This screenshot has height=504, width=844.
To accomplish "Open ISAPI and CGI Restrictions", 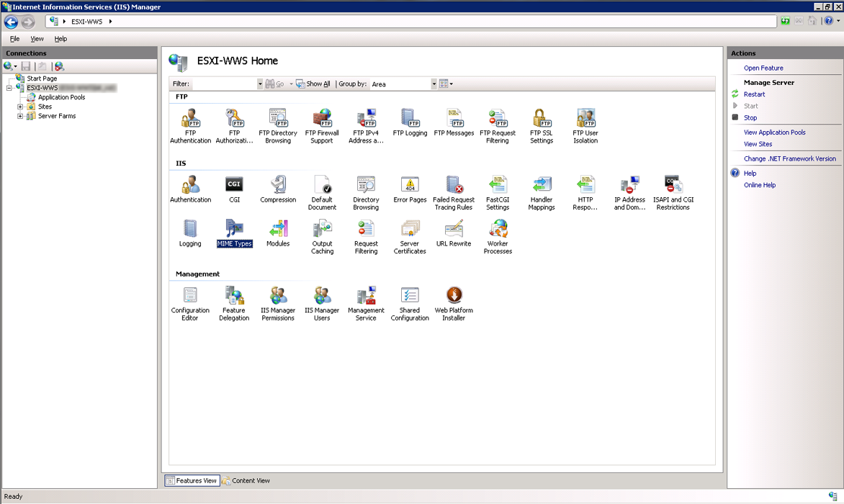I will [x=673, y=192].
